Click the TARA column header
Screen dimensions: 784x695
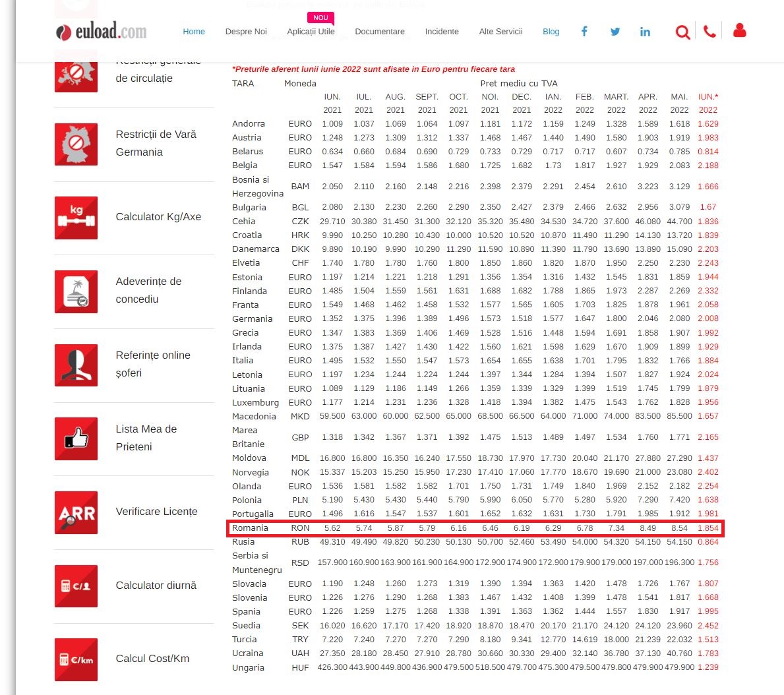243,84
